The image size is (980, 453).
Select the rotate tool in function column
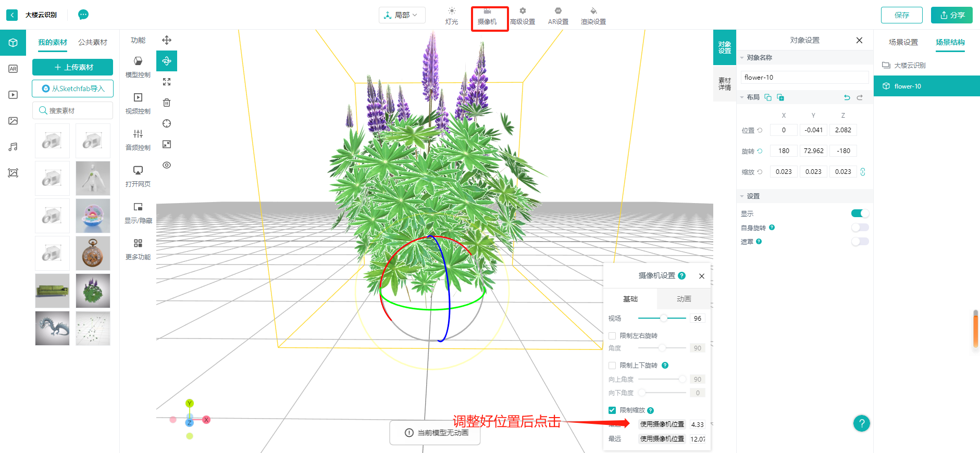click(167, 61)
